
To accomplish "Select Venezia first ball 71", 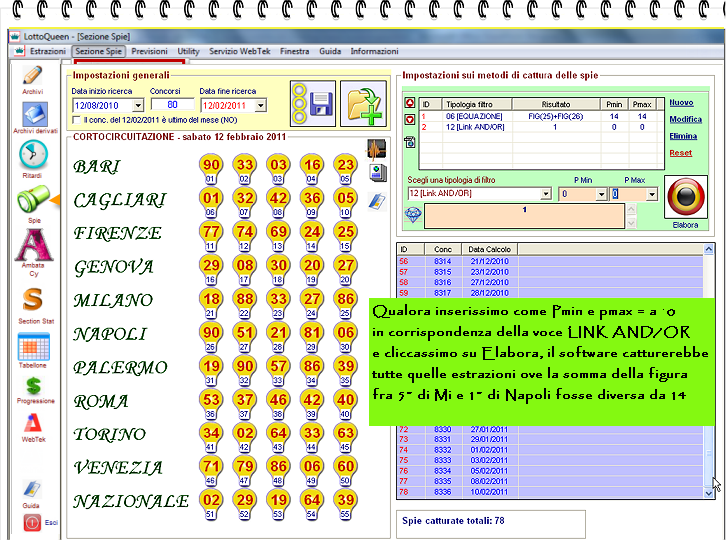I will click(x=211, y=466).
